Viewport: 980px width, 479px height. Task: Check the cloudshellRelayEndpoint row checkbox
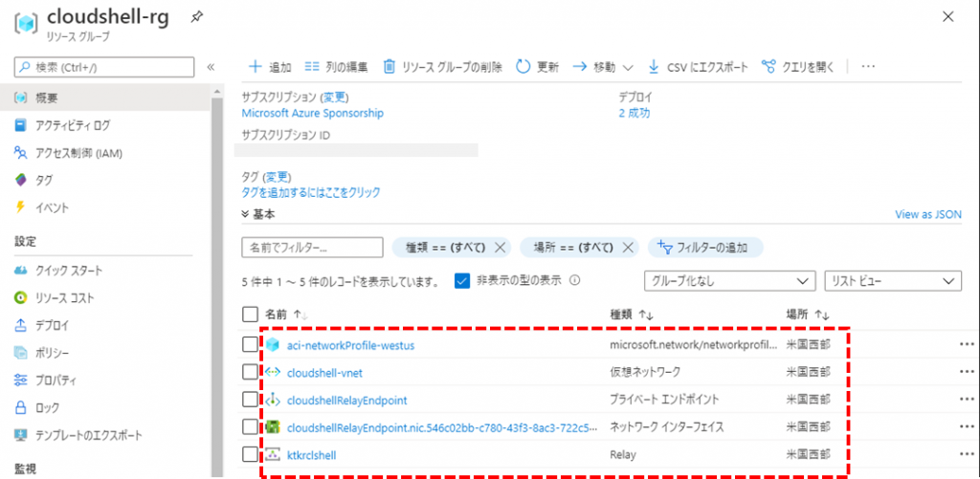250,399
